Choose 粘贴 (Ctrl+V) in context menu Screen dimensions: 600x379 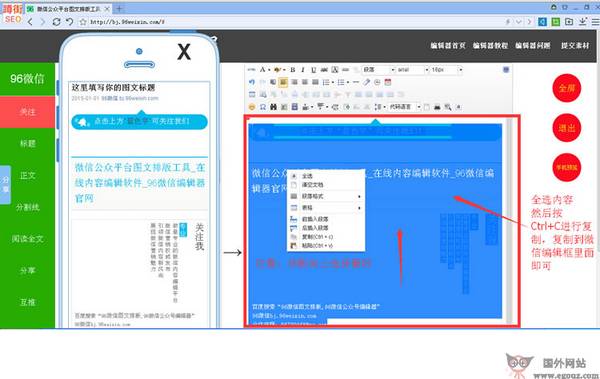coord(326,246)
